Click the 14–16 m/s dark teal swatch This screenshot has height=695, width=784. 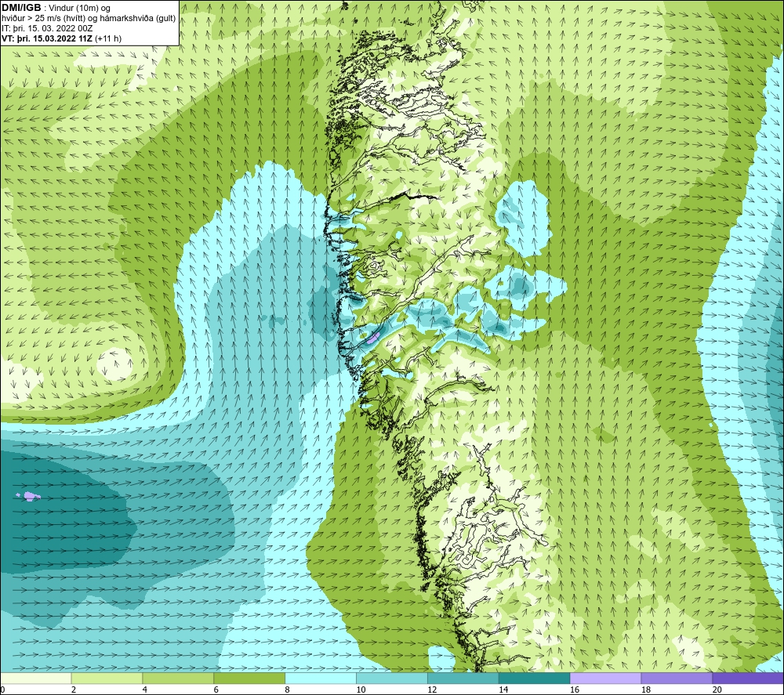pyautogui.click(x=534, y=678)
